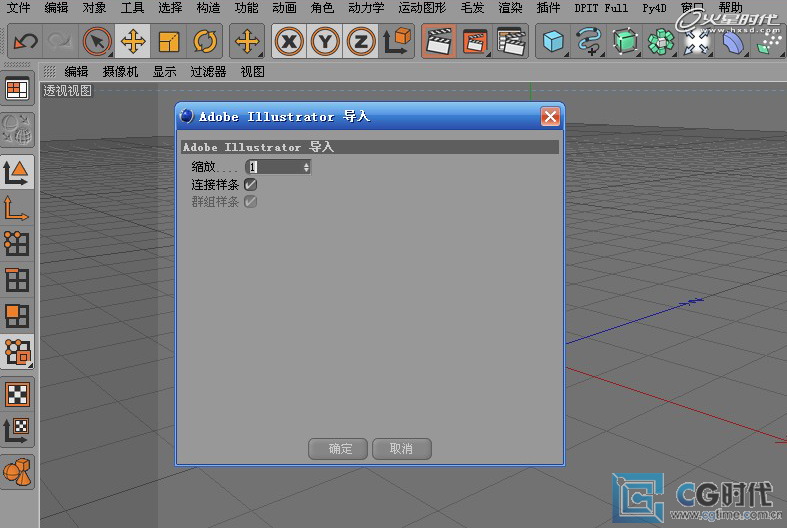The image size is (787, 528).
Task: Open the 渲染 menu
Action: pos(510,8)
